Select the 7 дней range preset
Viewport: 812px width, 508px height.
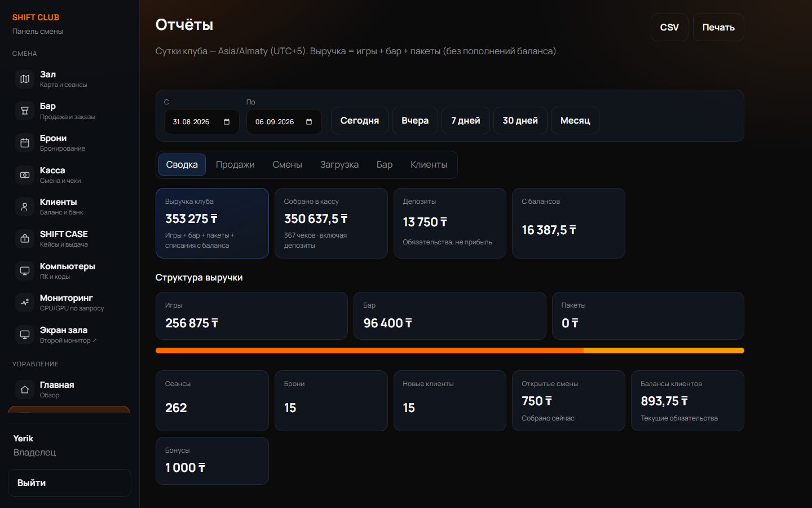[466, 121]
